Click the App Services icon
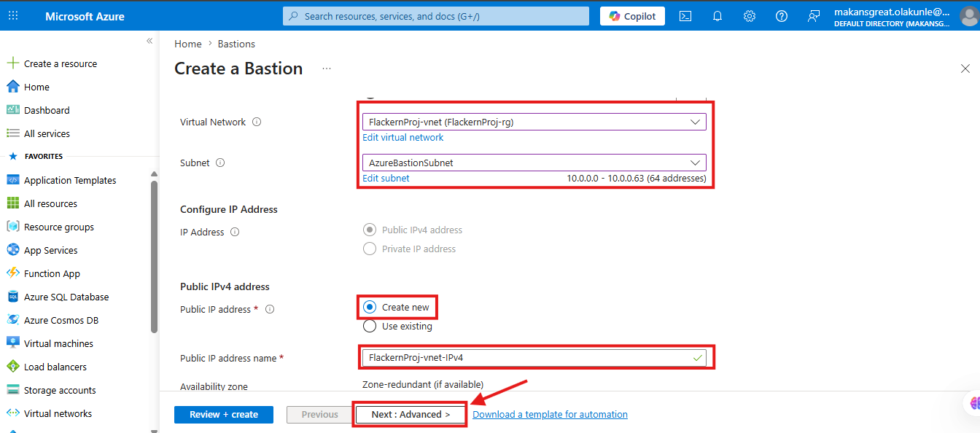This screenshot has height=433, width=980. click(12, 250)
